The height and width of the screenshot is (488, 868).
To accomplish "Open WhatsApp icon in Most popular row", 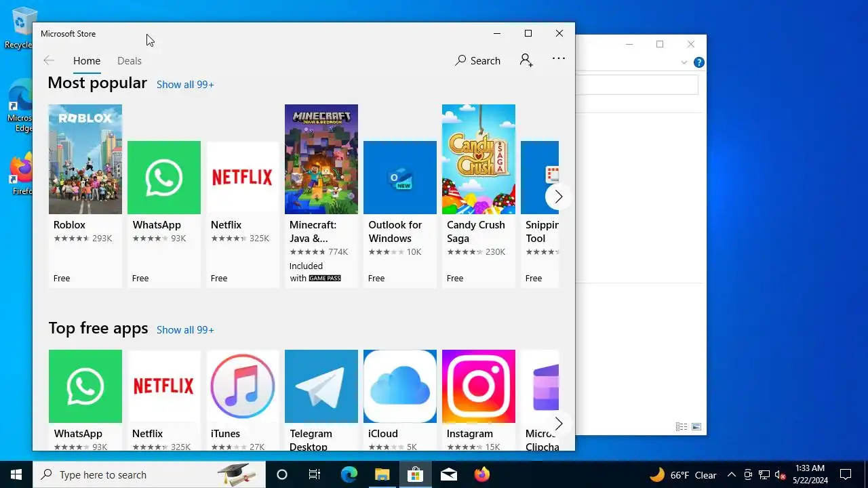I will [164, 178].
